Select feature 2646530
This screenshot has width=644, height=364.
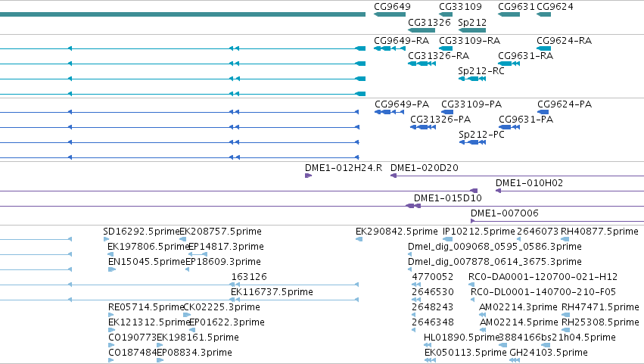click(x=432, y=293)
